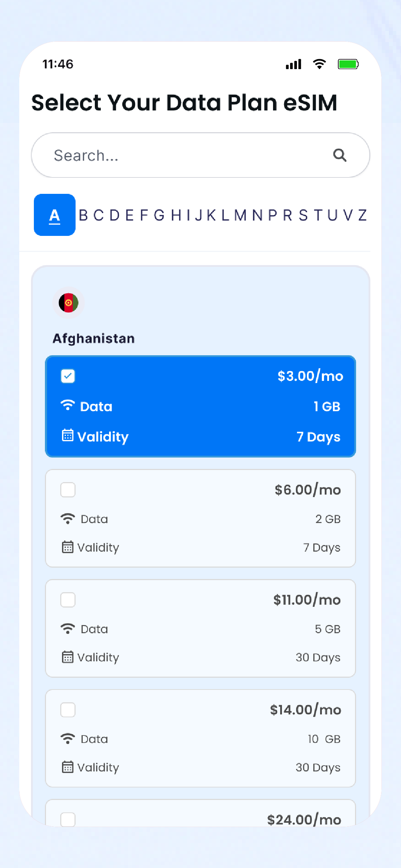Enable the $14.00/mo plan checkbox
The image size is (401, 868).
coord(68,710)
